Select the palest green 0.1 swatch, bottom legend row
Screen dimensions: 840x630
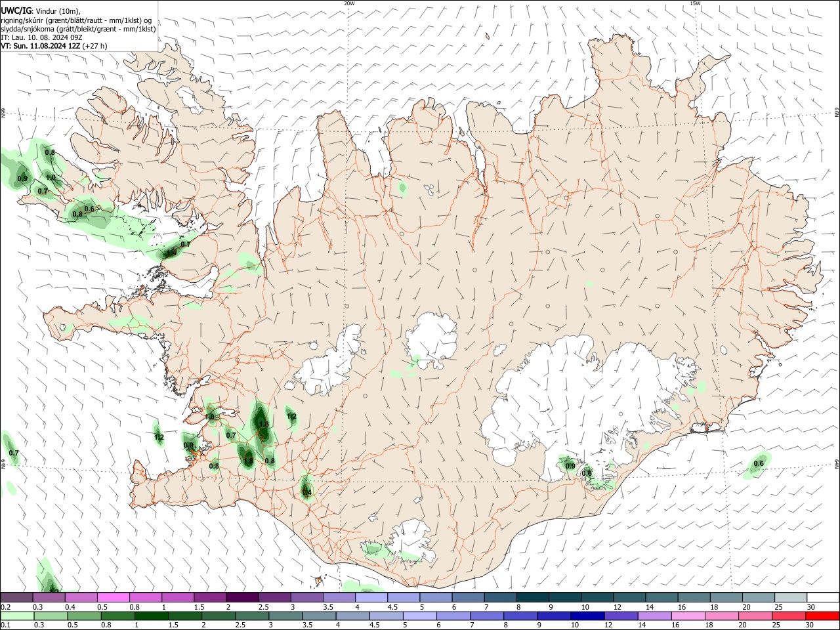tap(17, 616)
